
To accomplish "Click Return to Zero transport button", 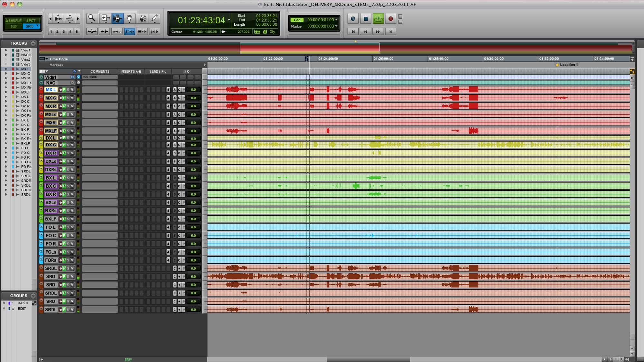I will (353, 32).
